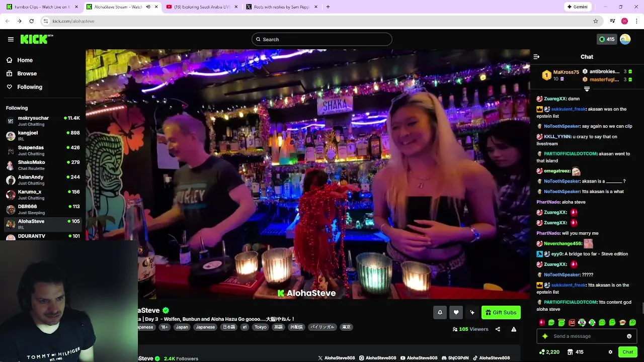The image size is (644, 362).
Task: Collapse the chat panel arrow icon
Action: point(536,57)
